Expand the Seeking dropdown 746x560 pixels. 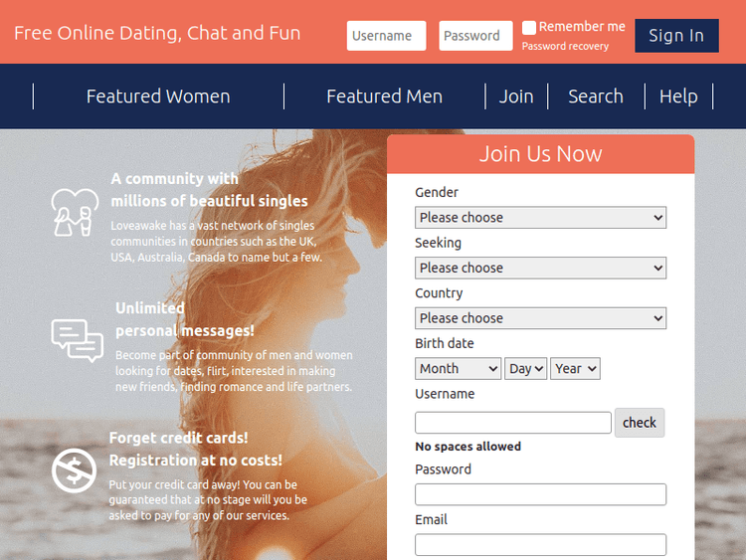(540, 268)
